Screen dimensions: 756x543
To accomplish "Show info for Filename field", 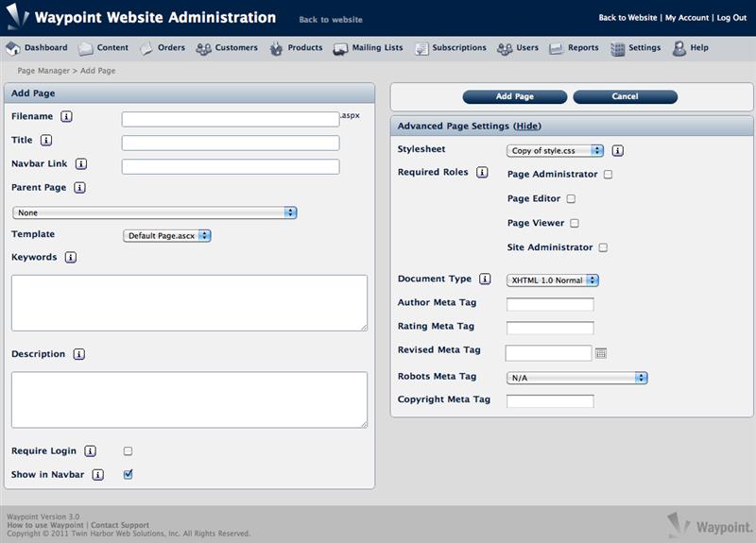I will point(66,116).
